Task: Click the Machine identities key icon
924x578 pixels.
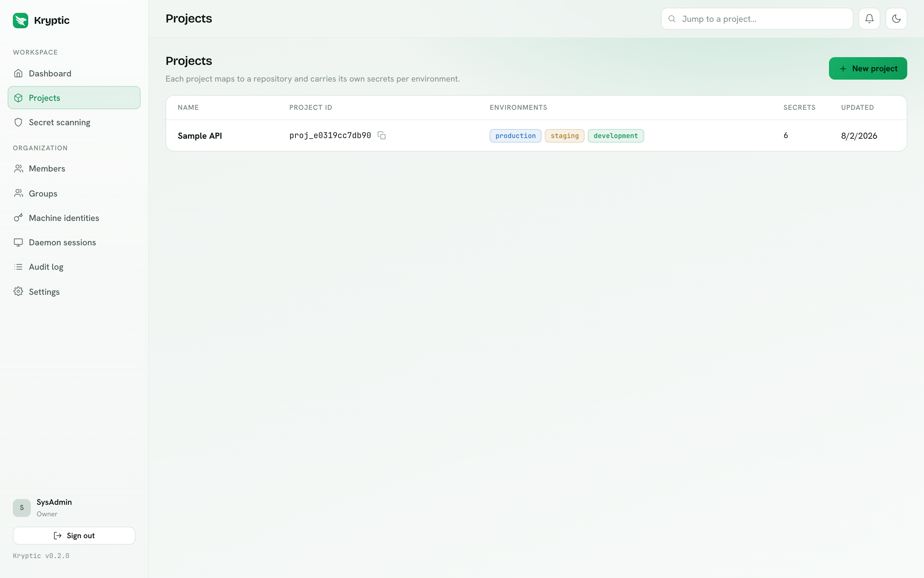Action: point(18,218)
